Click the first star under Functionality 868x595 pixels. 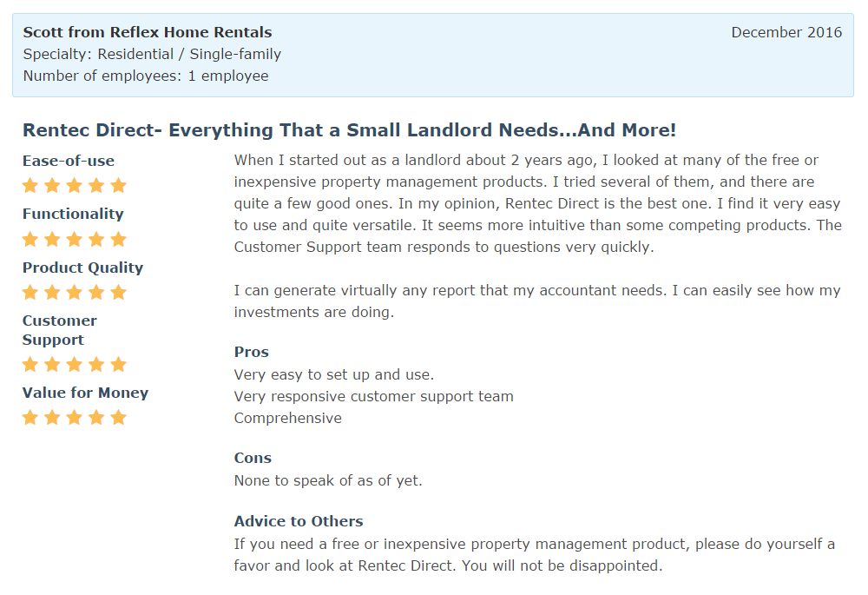point(31,239)
